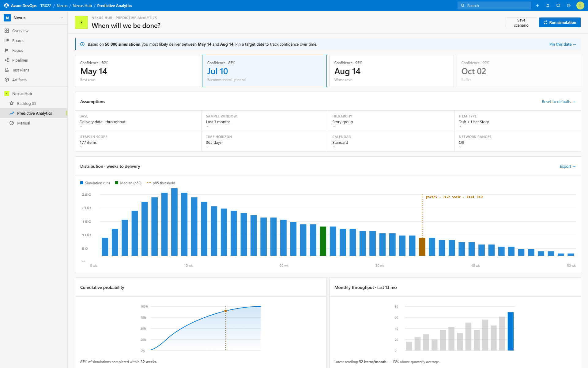Toggle the Median (p50) legend entry
The image size is (588, 368).
click(128, 183)
